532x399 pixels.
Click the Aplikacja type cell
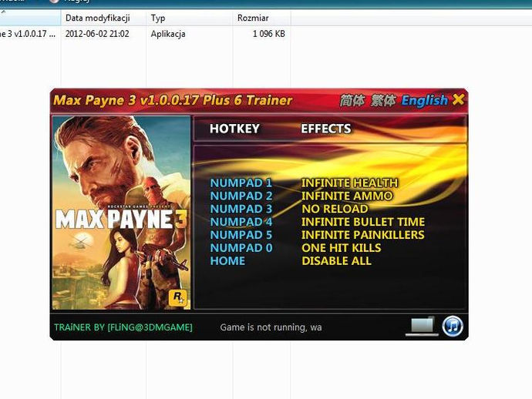(x=168, y=34)
